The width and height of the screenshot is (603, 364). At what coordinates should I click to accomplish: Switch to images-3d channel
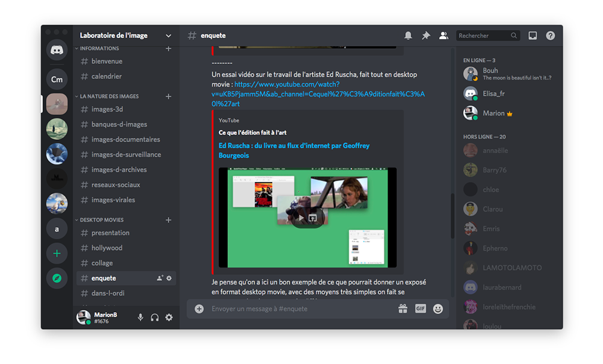click(x=126, y=109)
